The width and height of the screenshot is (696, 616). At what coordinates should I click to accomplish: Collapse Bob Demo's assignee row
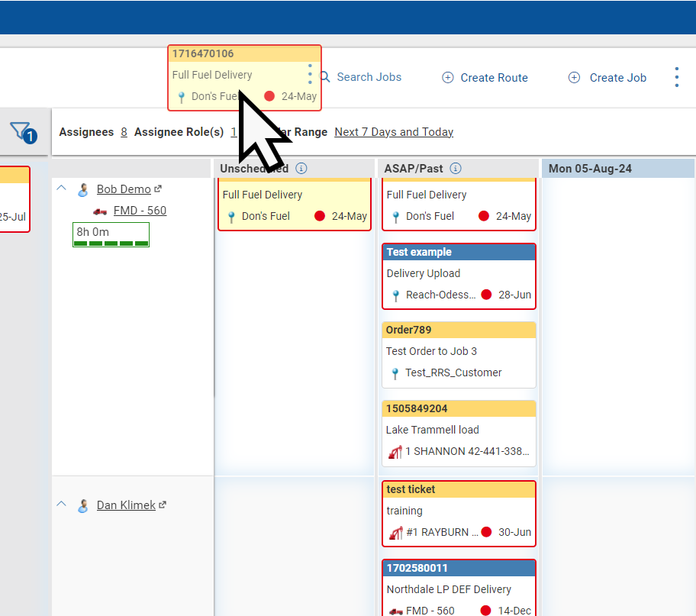tap(62, 188)
